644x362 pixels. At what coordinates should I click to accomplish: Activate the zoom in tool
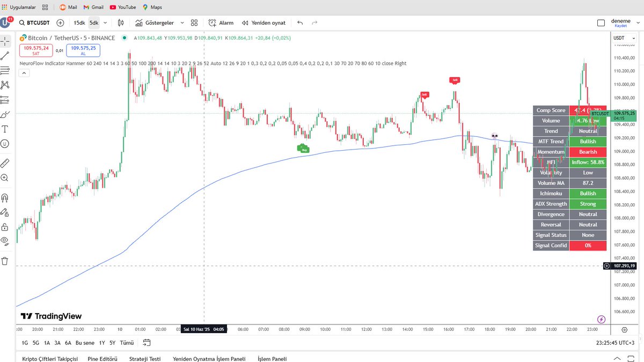[x=5, y=178]
